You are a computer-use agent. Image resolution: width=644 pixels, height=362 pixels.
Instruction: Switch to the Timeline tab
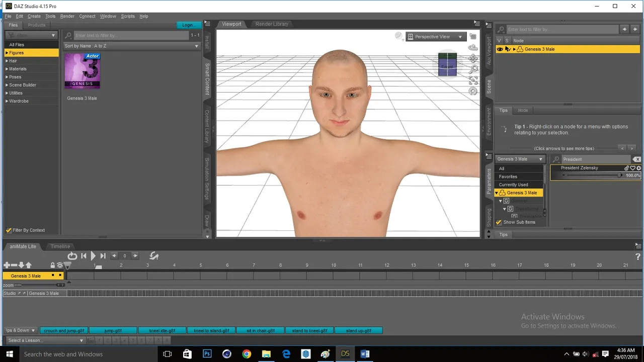coord(60,246)
